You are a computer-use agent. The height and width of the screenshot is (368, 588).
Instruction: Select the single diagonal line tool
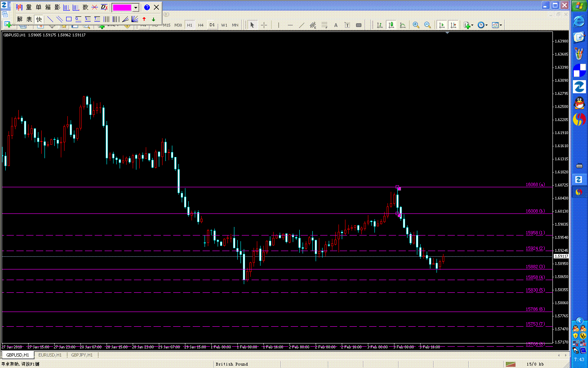coord(50,19)
